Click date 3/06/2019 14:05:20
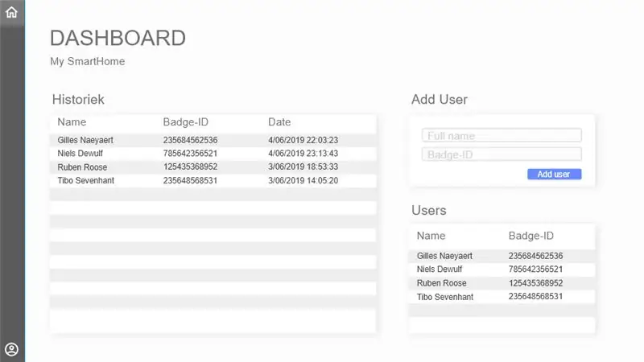Image resolution: width=644 pixels, height=362 pixels. 303,180
